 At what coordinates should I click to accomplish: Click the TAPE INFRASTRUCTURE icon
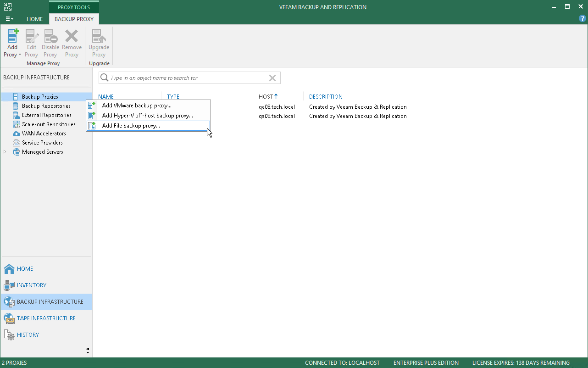(9, 318)
